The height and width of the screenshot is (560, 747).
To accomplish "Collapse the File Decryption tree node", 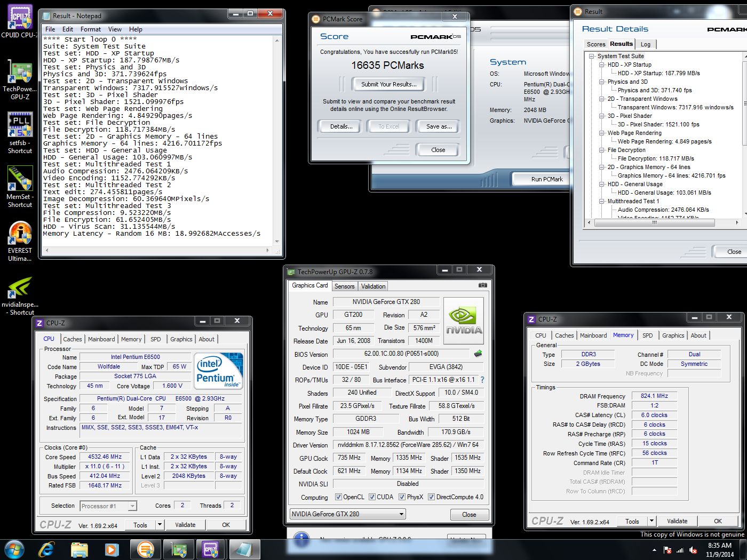I will (x=601, y=150).
